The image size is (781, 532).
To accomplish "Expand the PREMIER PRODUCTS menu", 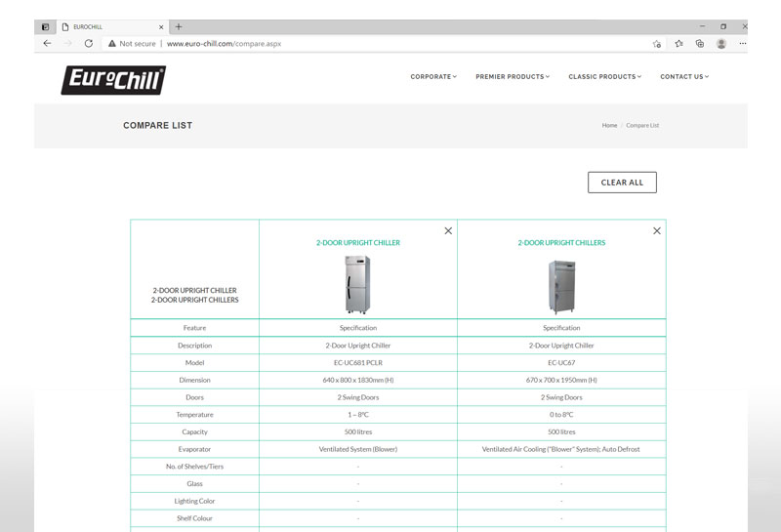I will click(513, 77).
